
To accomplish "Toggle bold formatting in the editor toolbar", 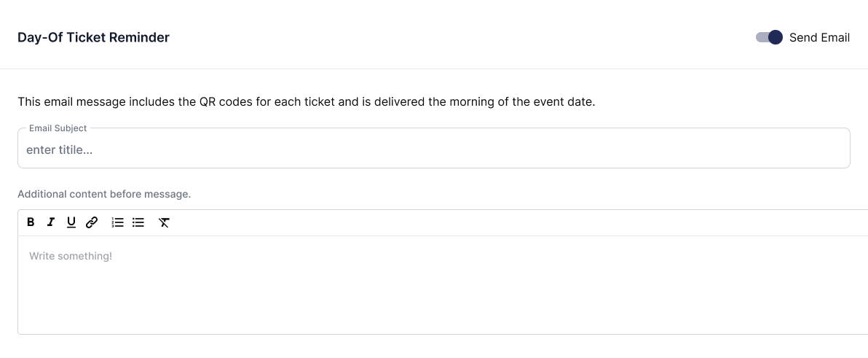I will point(31,222).
